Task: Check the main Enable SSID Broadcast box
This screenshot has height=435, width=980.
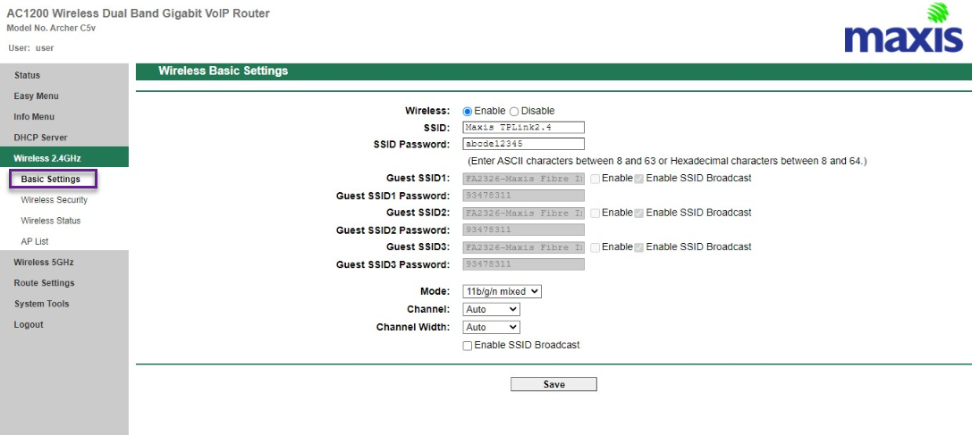Action: tap(468, 346)
